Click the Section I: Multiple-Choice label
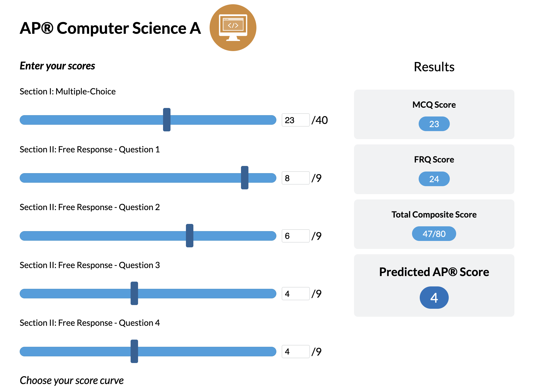This screenshot has width=549, height=392. (x=68, y=91)
